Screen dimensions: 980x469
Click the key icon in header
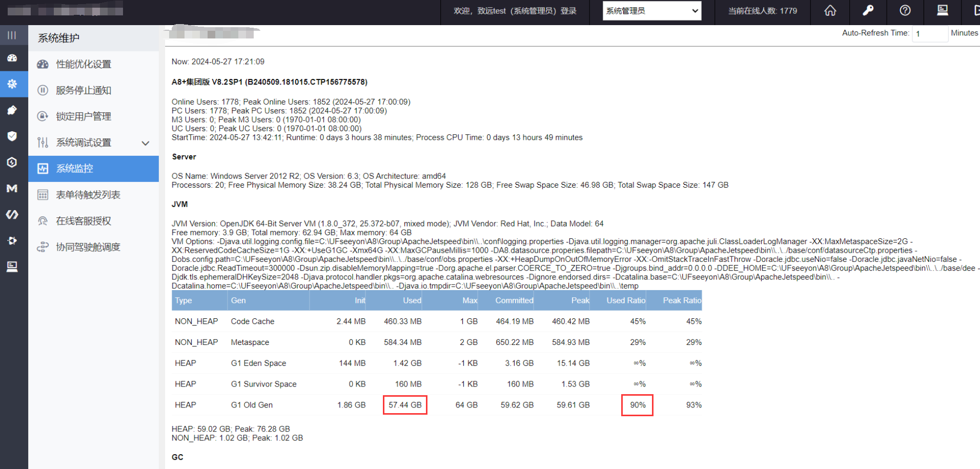(868, 11)
